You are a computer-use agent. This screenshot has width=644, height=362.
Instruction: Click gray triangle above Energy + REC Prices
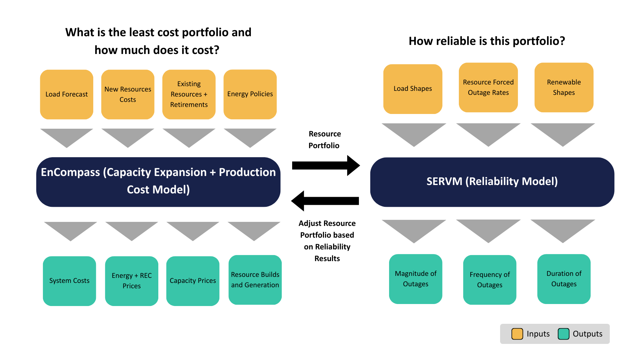coord(131,230)
